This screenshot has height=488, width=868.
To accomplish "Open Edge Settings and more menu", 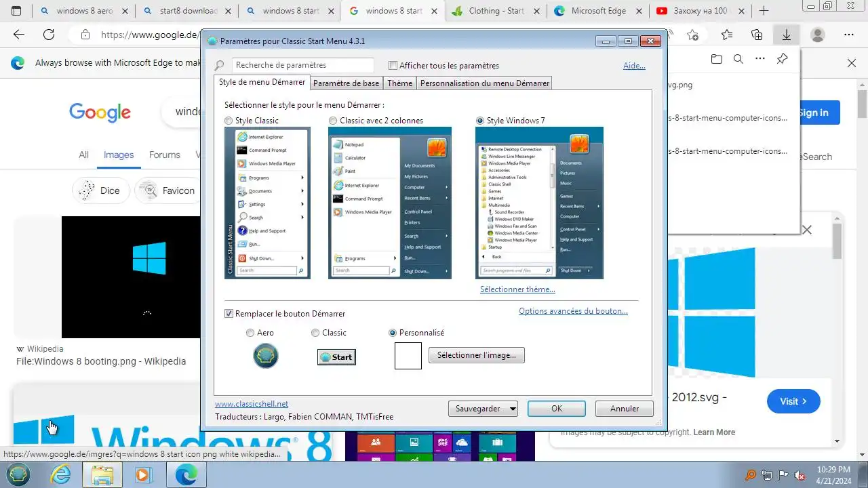I will [849, 35].
